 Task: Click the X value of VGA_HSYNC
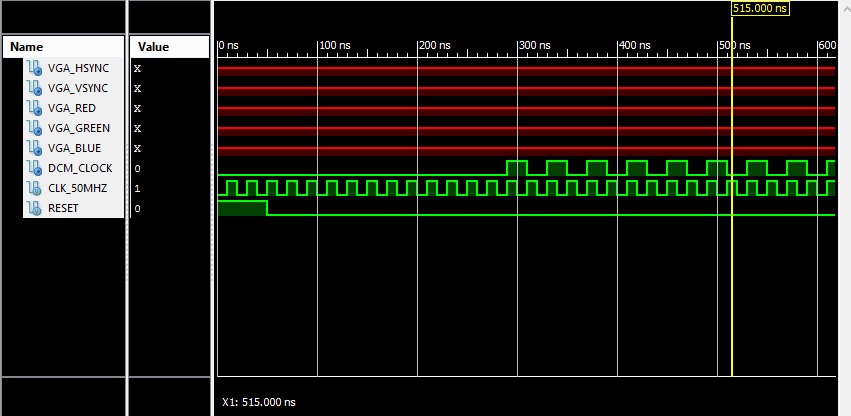[137, 68]
